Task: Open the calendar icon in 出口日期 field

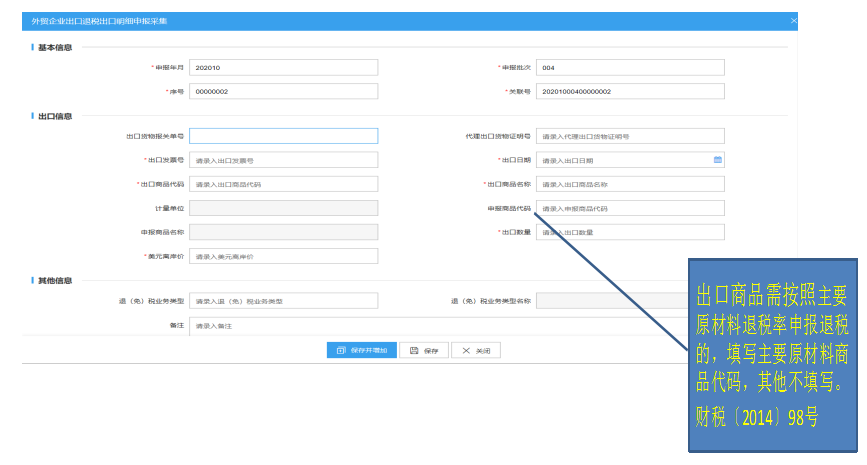Action: pyautogui.click(x=717, y=159)
